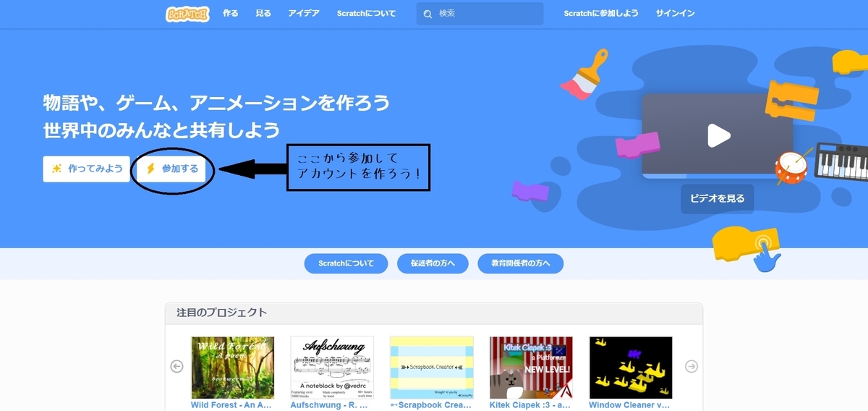Click Scratchに参加しよう in the top bar
Screen dimensions: 868x411
[x=601, y=14]
